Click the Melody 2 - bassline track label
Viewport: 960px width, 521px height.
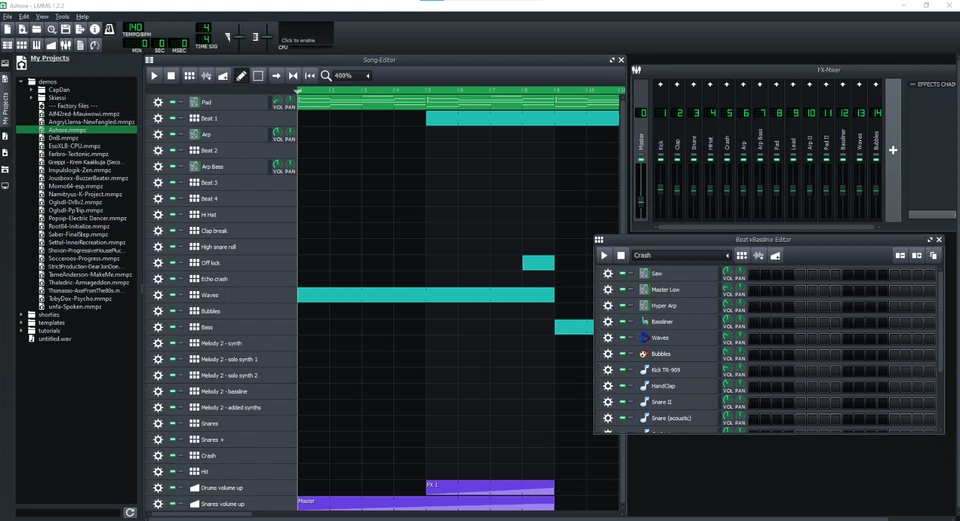coord(224,391)
